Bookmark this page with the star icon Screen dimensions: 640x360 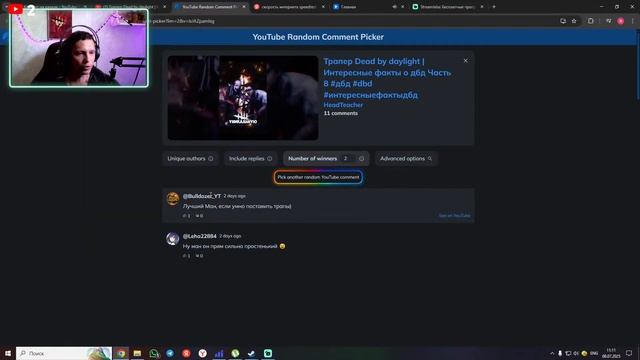coord(574,21)
